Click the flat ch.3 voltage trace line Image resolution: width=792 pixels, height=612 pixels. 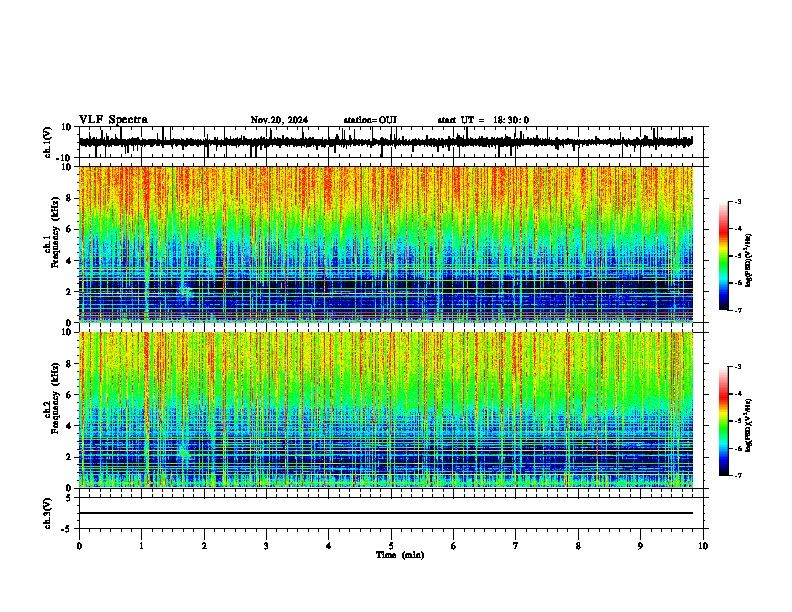click(x=386, y=513)
